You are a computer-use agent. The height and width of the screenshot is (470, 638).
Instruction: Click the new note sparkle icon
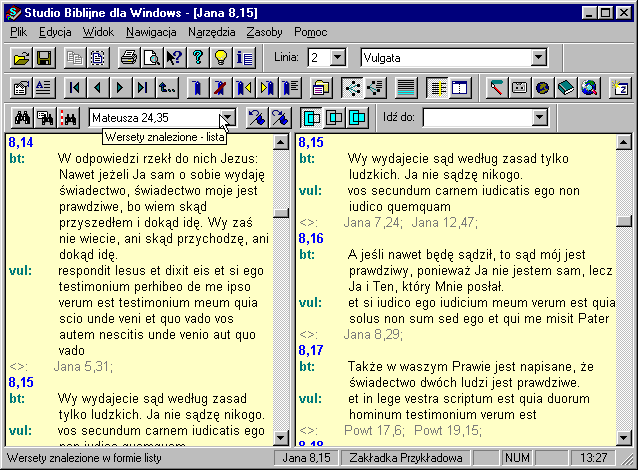(x=620, y=87)
